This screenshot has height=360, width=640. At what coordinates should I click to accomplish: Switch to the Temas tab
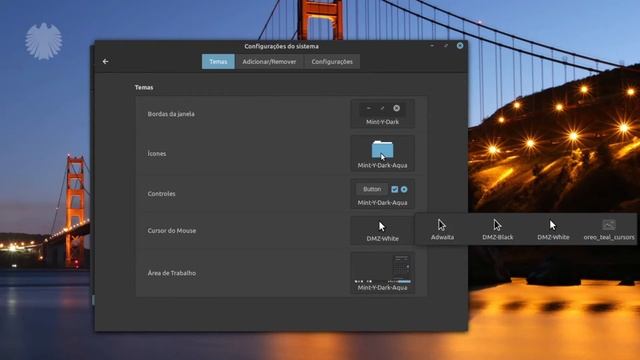[x=218, y=62]
